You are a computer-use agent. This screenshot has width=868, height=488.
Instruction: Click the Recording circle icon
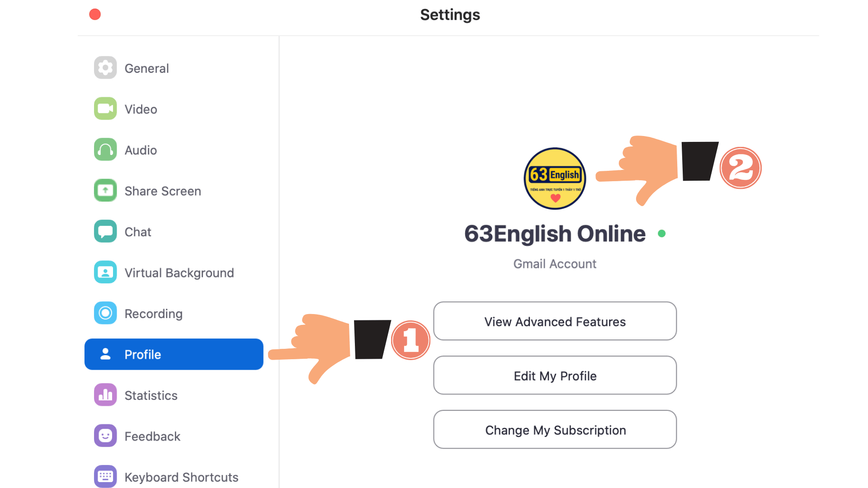105,313
